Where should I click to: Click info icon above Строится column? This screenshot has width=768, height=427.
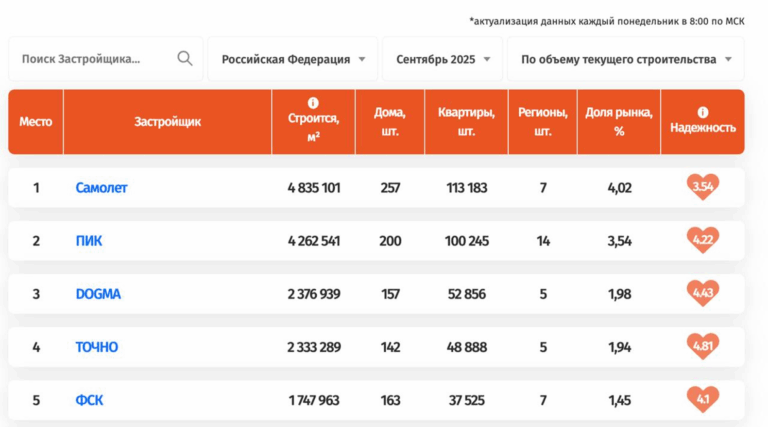(313, 103)
